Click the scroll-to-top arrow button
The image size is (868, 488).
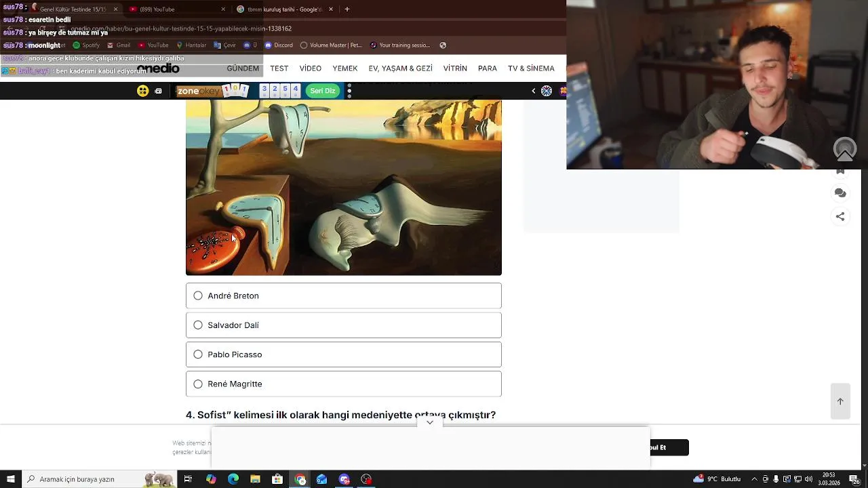[840, 401]
